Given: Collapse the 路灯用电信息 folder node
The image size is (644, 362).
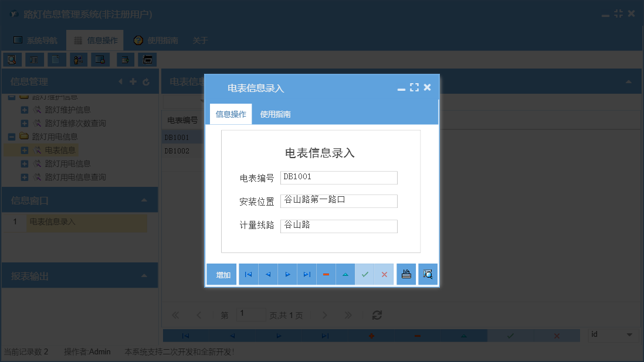Looking at the screenshot, I should click(x=12, y=136).
